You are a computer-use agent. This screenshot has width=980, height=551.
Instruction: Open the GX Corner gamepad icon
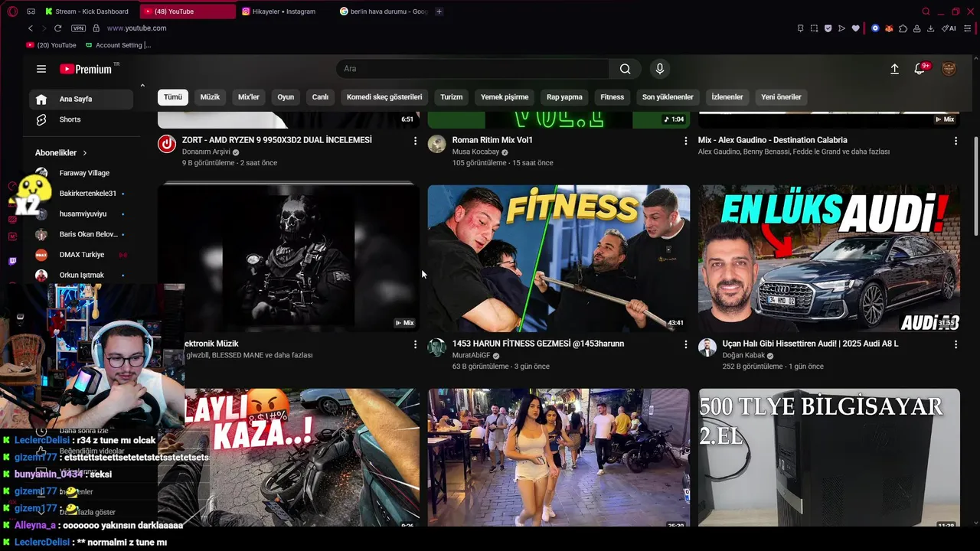[31, 11]
